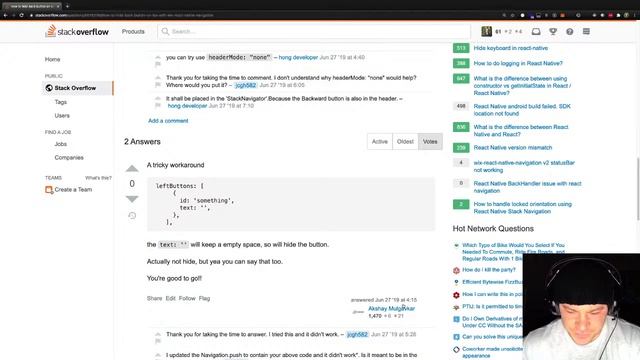Open 'wix-react-native-navigation v2 statusBar' question

tap(524, 166)
